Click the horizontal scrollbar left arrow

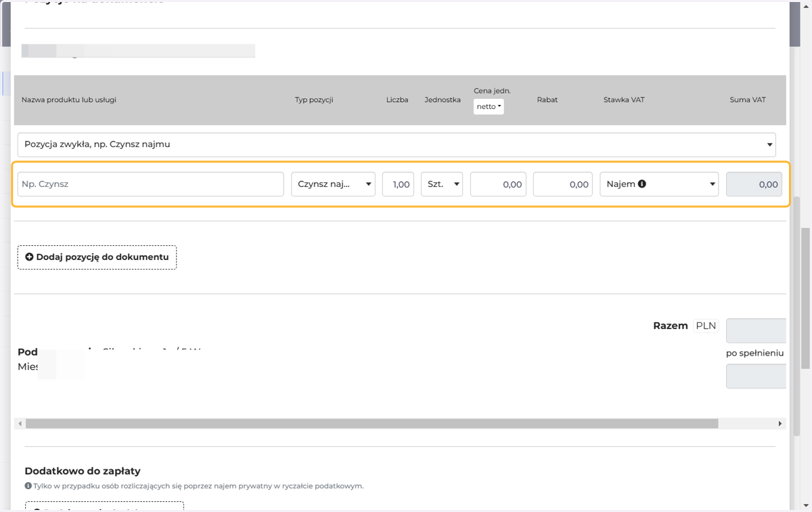click(20, 423)
